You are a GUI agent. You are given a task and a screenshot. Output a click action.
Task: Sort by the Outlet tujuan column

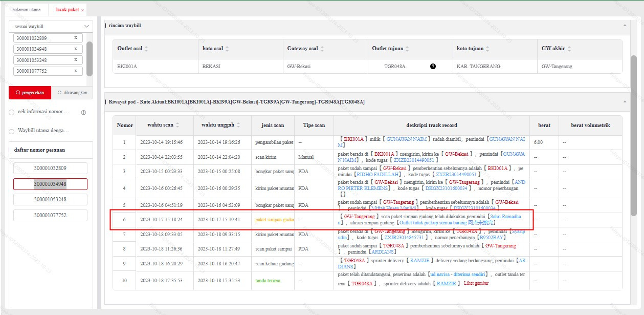coord(408,49)
